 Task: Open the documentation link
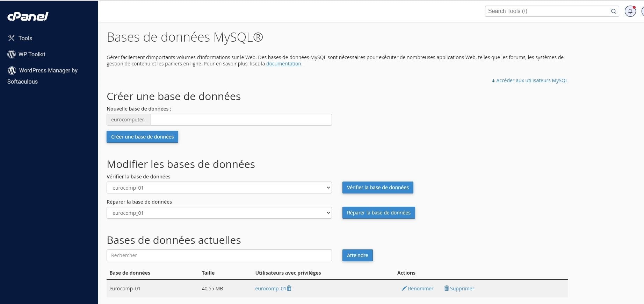pyautogui.click(x=283, y=64)
